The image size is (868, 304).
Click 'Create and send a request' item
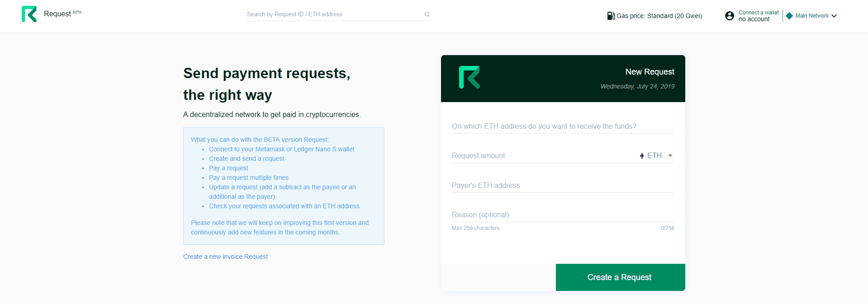click(x=247, y=159)
